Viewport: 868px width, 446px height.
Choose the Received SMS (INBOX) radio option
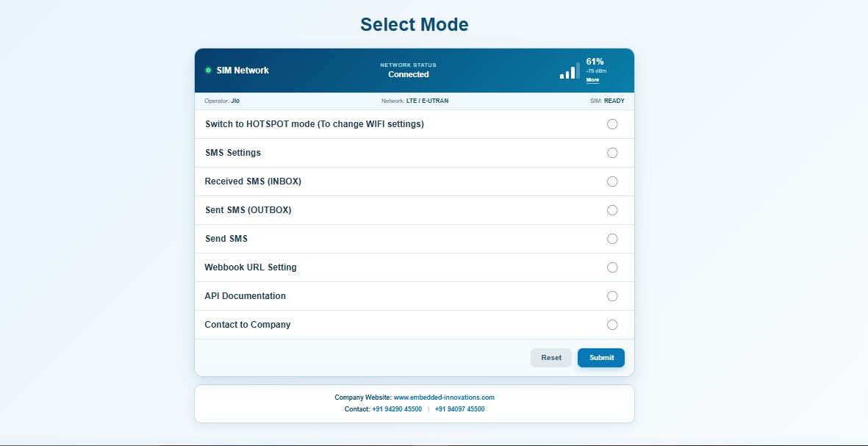(612, 181)
